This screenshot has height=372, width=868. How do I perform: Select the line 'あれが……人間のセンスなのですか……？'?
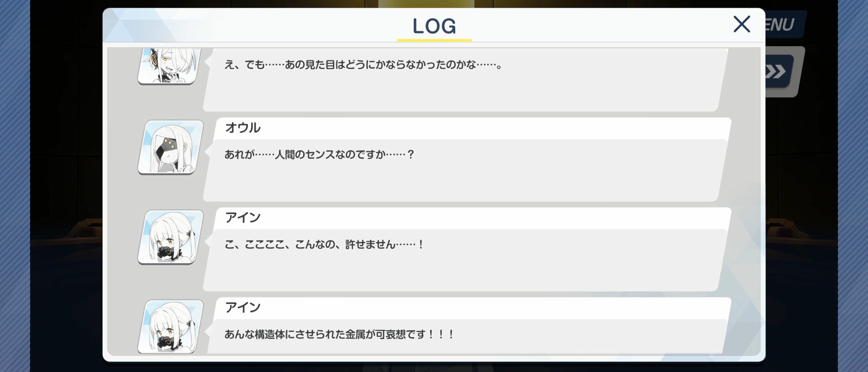(x=319, y=155)
